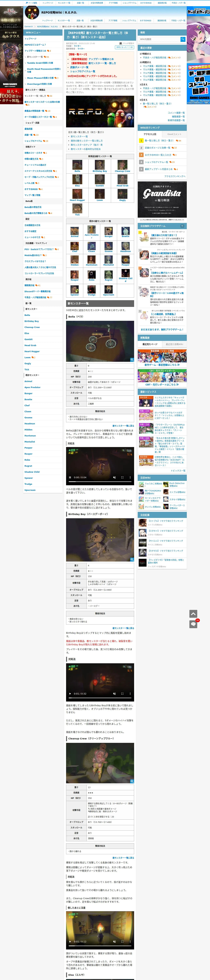Viewport: 210px width, 980px height.
Task: Open more options on Cleanup Crew video
Action: pyautogui.click(x=130, y=942)
